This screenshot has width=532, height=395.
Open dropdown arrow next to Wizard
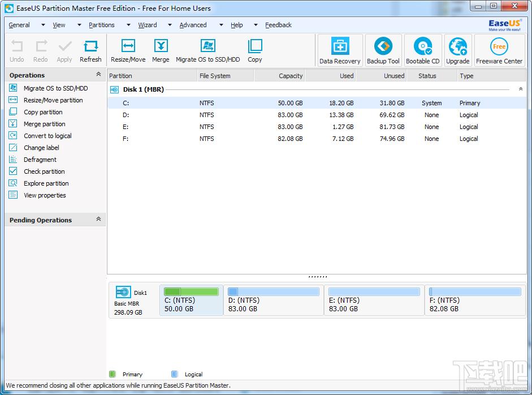click(170, 25)
